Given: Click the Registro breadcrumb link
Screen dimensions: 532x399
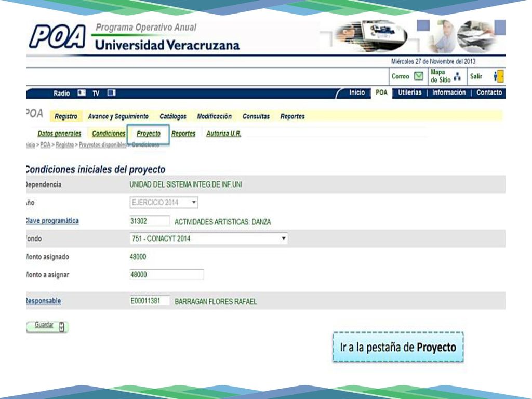Looking at the screenshot, I should coord(64,145).
